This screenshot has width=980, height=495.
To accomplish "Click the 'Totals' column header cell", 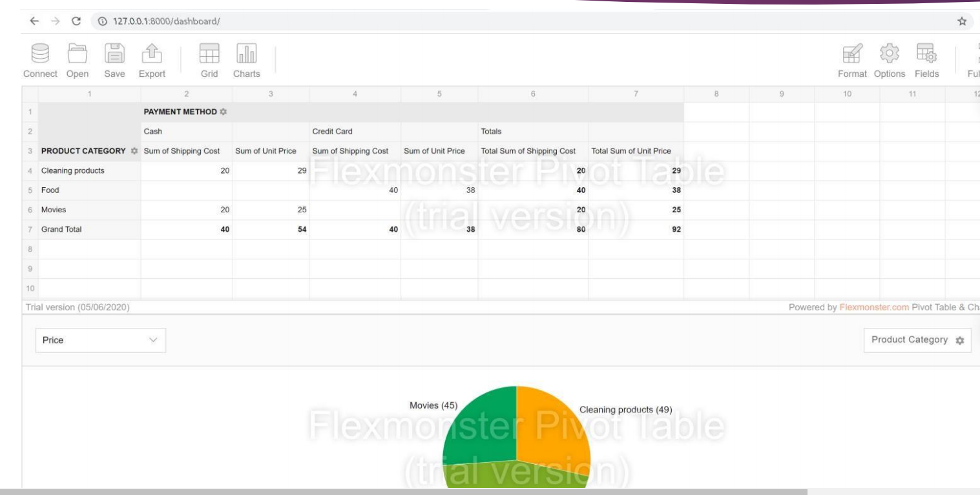I will (533, 132).
